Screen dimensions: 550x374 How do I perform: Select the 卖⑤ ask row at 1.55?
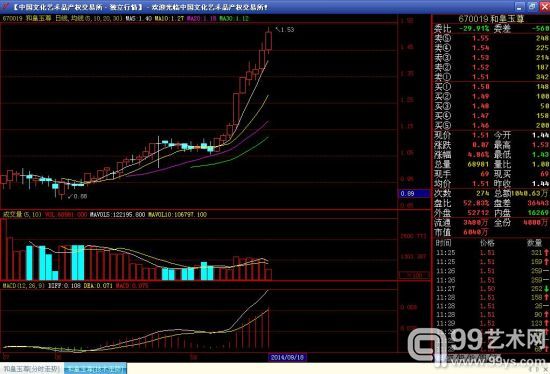(x=491, y=38)
